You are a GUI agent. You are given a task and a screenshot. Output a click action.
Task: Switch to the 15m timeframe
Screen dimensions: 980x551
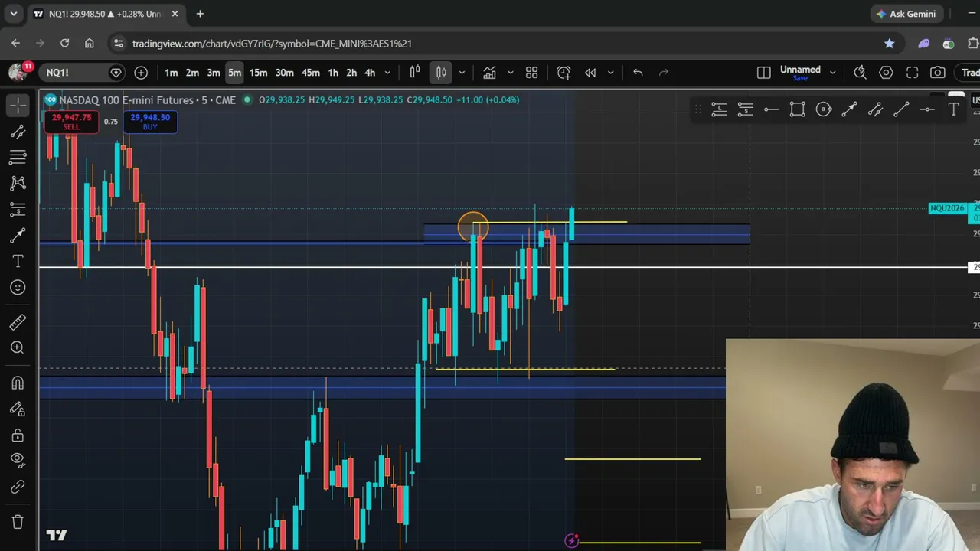pos(258,73)
